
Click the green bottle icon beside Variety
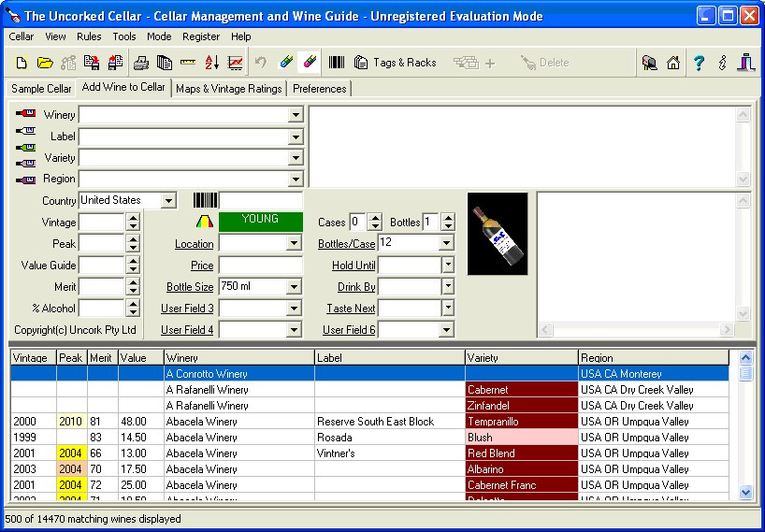(26, 147)
